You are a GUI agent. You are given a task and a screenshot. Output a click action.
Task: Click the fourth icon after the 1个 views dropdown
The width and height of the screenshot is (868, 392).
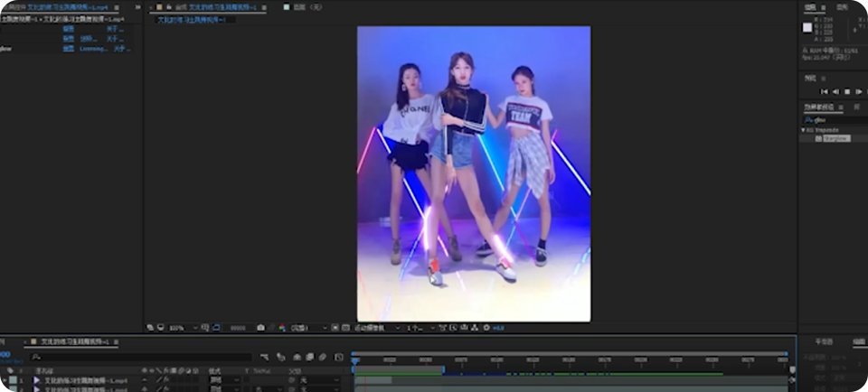(x=475, y=328)
